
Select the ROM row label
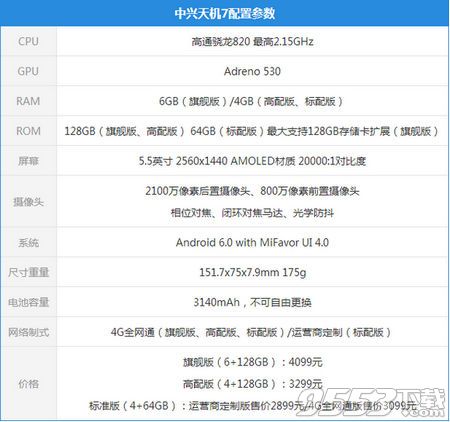[x=28, y=131]
